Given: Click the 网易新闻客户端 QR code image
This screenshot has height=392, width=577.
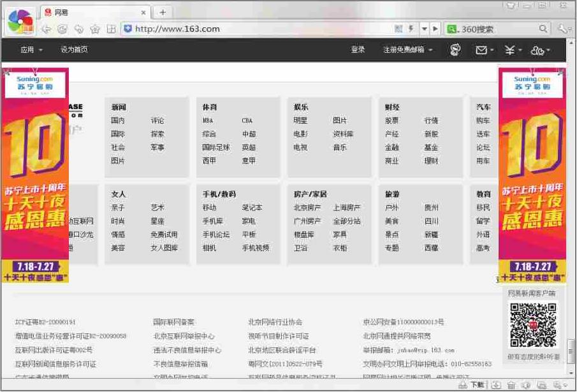Looking at the screenshot, I should coord(533,324).
